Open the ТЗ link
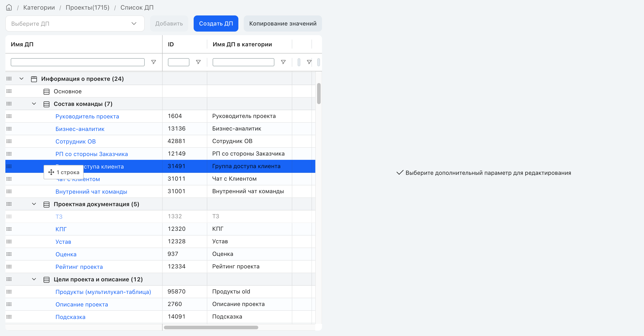This screenshot has height=336, width=644. tap(59, 217)
